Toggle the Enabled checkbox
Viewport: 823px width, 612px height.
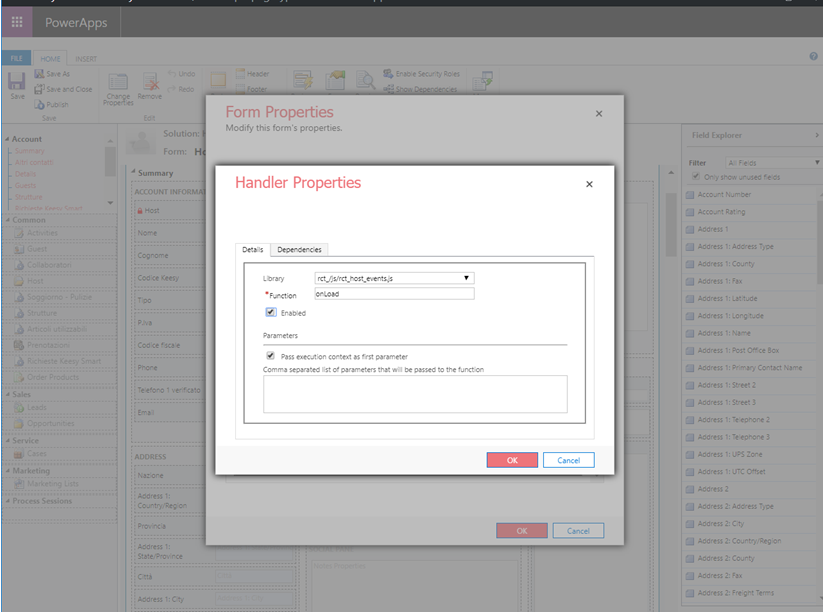[x=270, y=312]
